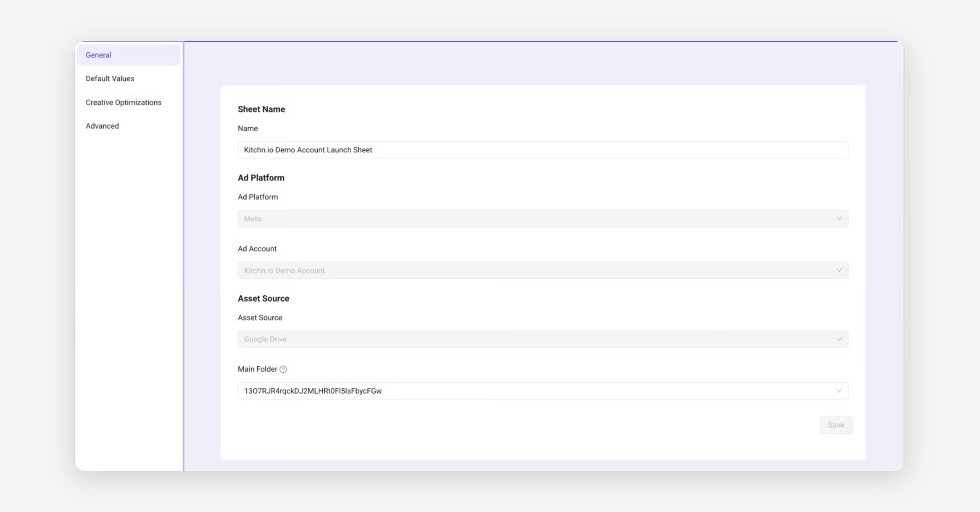Viewport: 980px width, 512px height.
Task: Open the Main Folder ID combo box
Action: pyautogui.click(x=542, y=391)
